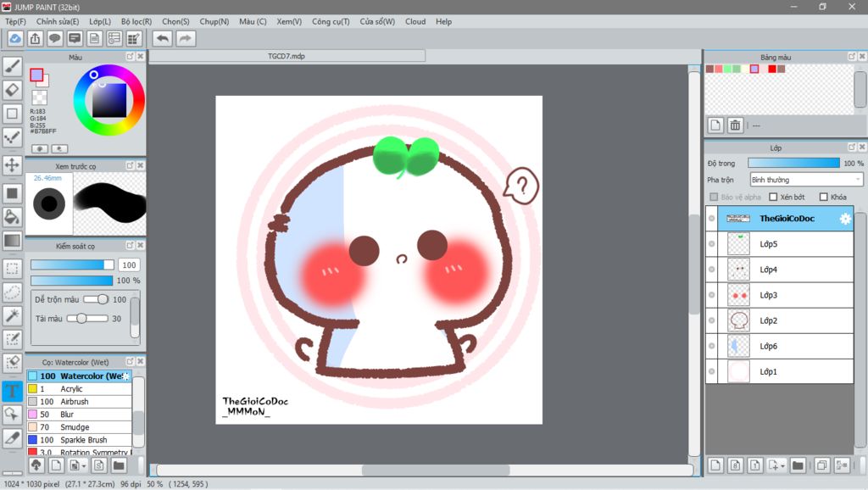Viewport: 868px width, 490px height.
Task: Duplicate the current layer
Action: pyautogui.click(x=821, y=465)
